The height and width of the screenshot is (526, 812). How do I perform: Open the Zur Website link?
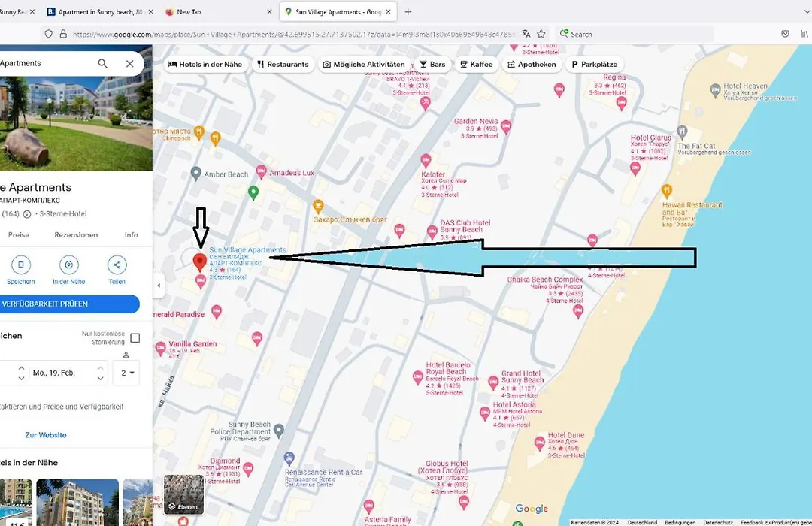click(x=46, y=435)
